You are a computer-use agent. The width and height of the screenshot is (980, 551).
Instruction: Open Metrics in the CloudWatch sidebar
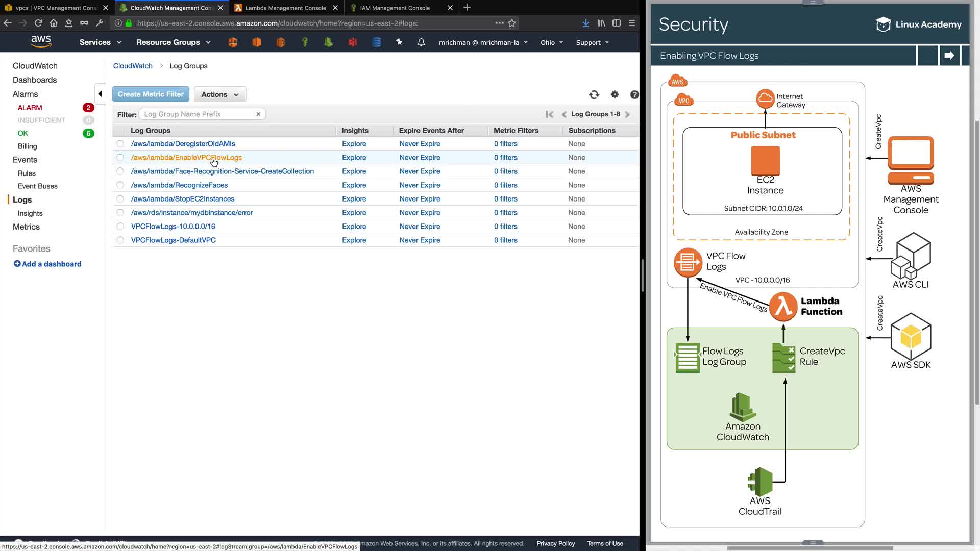click(26, 227)
